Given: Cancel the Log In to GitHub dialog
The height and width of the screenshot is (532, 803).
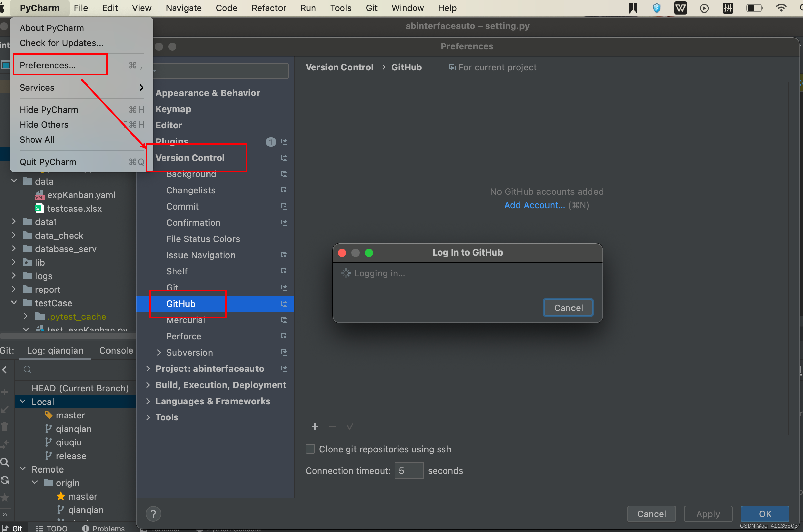Looking at the screenshot, I should point(568,308).
